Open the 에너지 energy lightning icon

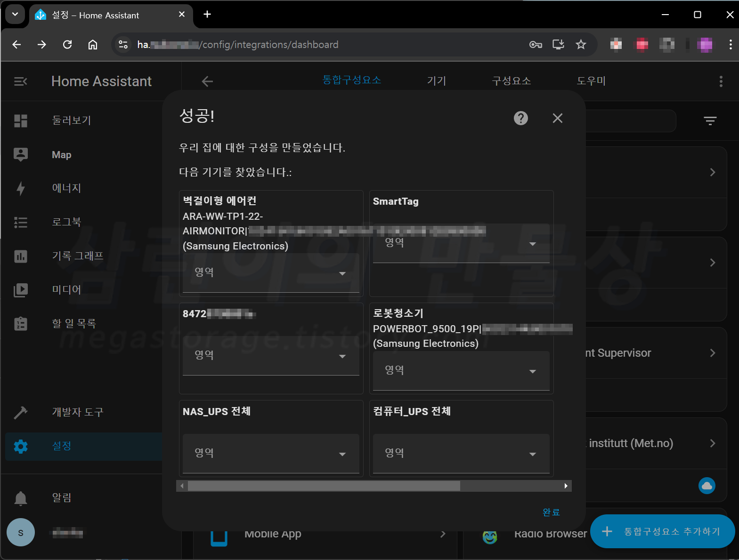pos(21,188)
